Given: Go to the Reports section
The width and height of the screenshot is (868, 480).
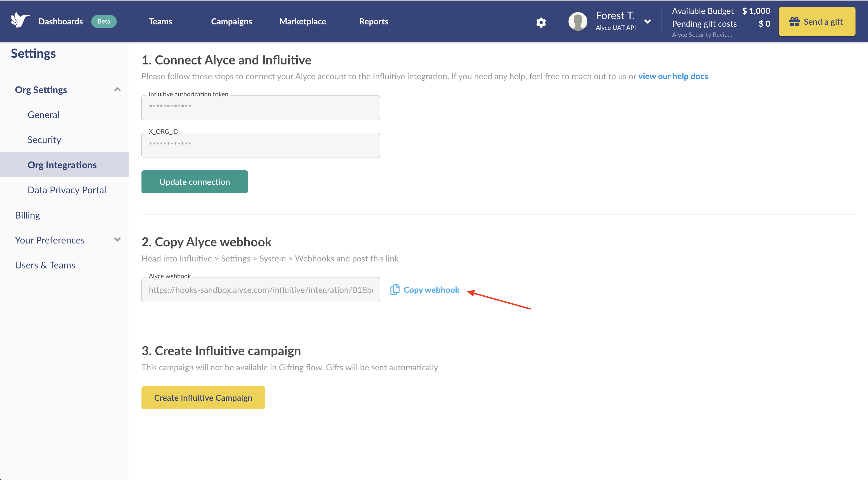Looking at the screenshot, I should [374, 21].
